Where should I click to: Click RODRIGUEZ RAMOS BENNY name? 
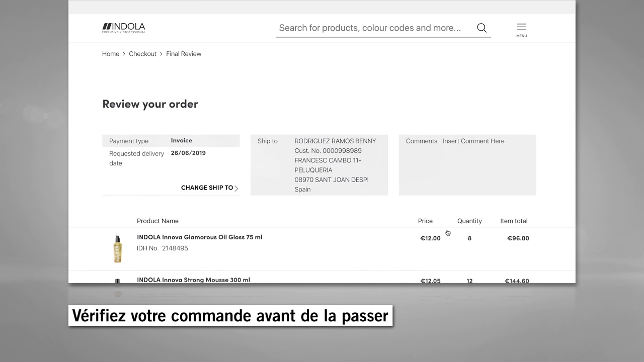(x=335, y=141)
